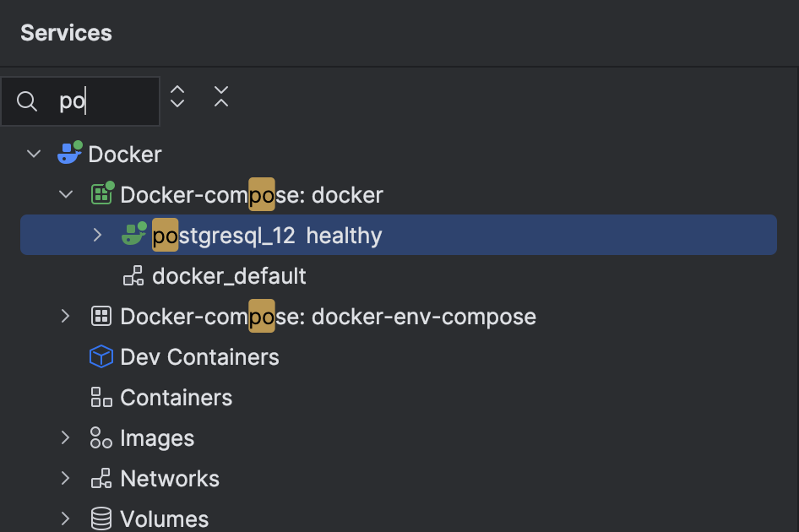Click the search magnifier icon
This screenshot has height=532, width=799.
pos(26,100)
